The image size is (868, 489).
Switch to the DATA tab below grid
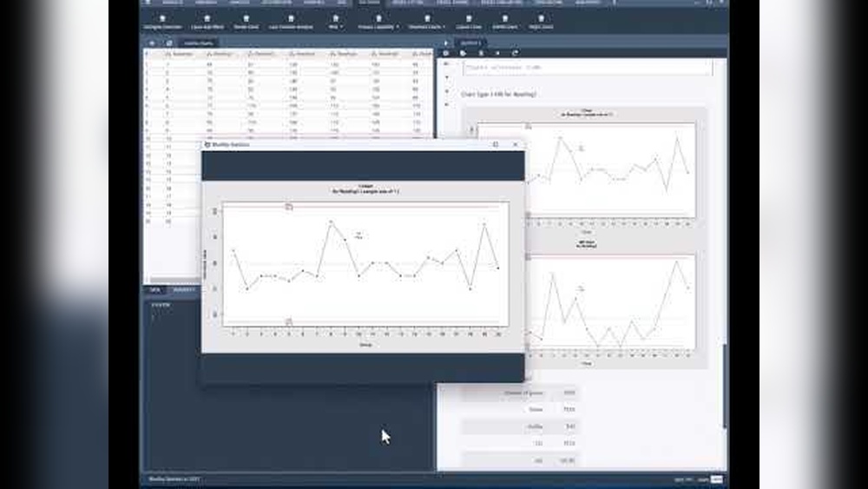155,289
